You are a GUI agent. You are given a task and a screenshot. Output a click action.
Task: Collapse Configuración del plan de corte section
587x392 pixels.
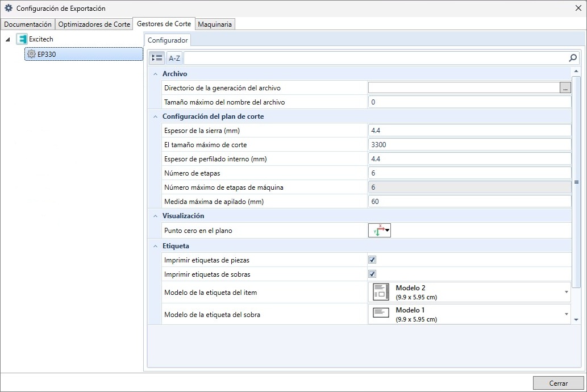coord(155,117)
